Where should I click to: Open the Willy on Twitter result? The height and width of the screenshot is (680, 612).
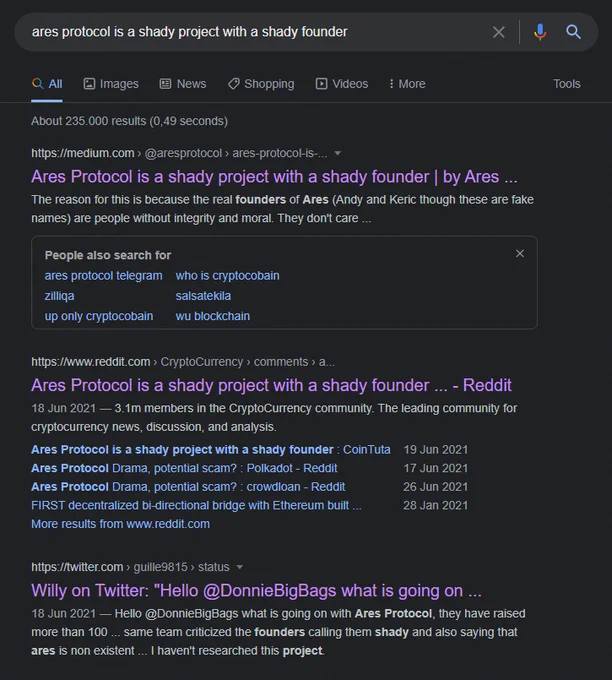tap(256, 591)
